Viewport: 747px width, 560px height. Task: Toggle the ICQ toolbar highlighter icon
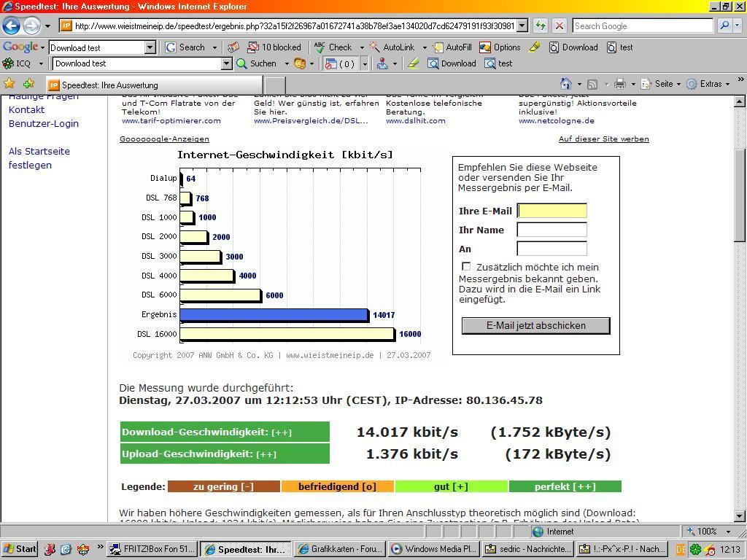(413, 63)
